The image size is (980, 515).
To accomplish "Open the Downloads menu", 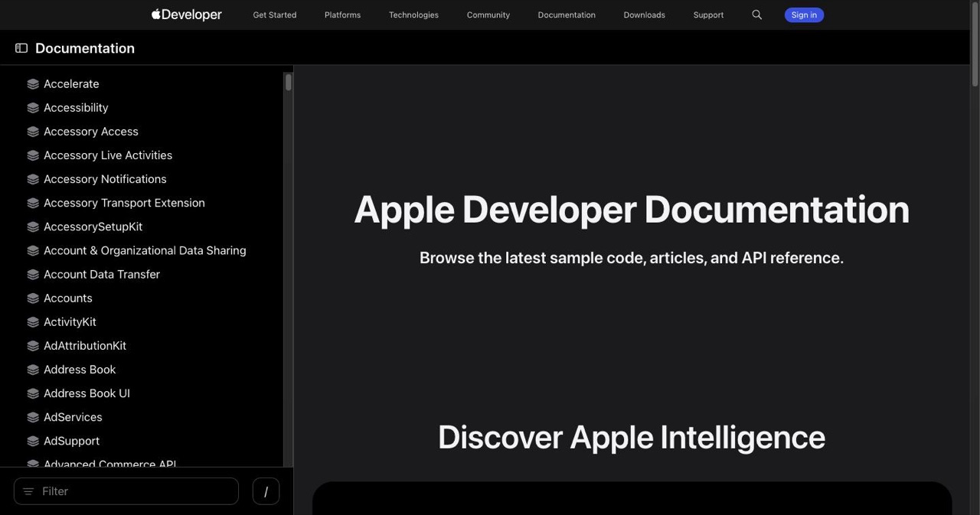I will [x=644, y=15].
